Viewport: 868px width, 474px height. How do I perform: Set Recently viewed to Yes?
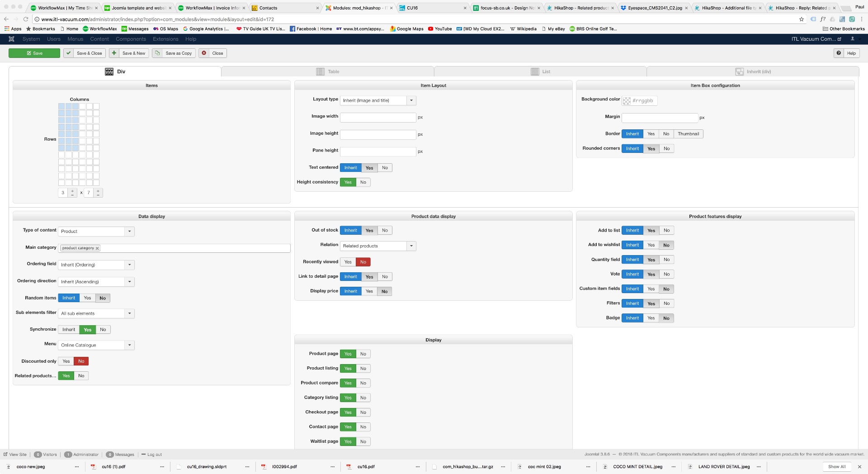[x=348, y=262]
